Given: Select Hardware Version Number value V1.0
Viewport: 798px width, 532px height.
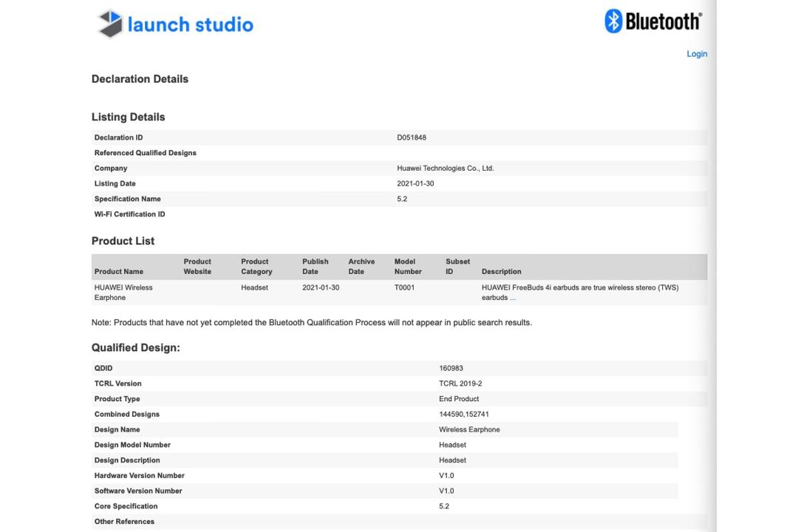Looking at the screenshot, I should pos(446,475).
